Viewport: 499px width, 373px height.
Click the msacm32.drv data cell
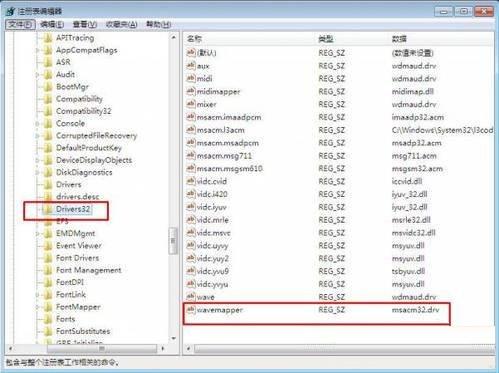[416, 310]
